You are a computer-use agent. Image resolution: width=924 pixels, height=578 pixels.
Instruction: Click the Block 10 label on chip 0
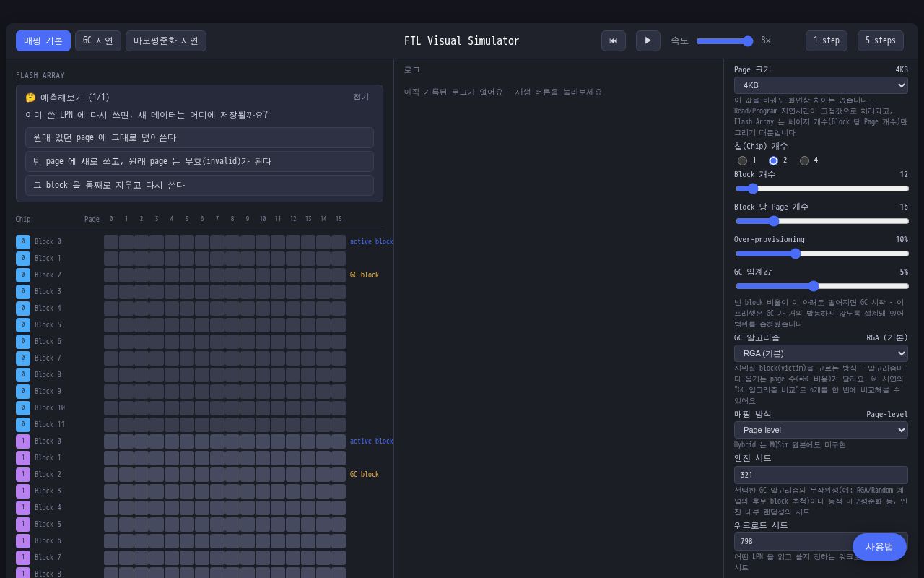[x=50, y=407]
